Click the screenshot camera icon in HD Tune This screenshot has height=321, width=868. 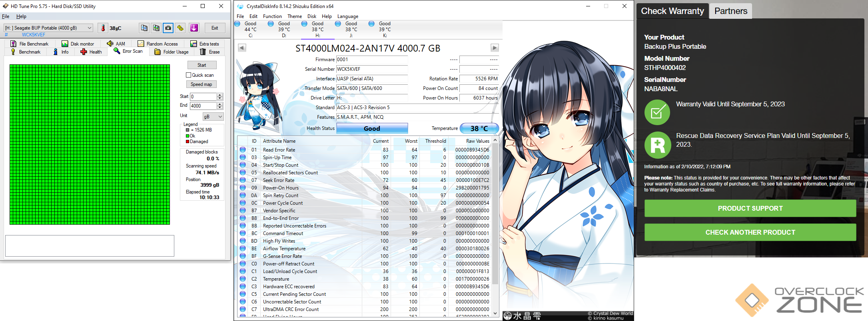pyautogui.click(x=168, y=28)
